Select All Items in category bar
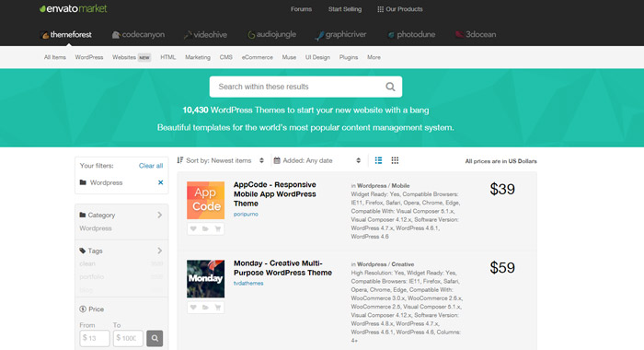 click(55, 57)
